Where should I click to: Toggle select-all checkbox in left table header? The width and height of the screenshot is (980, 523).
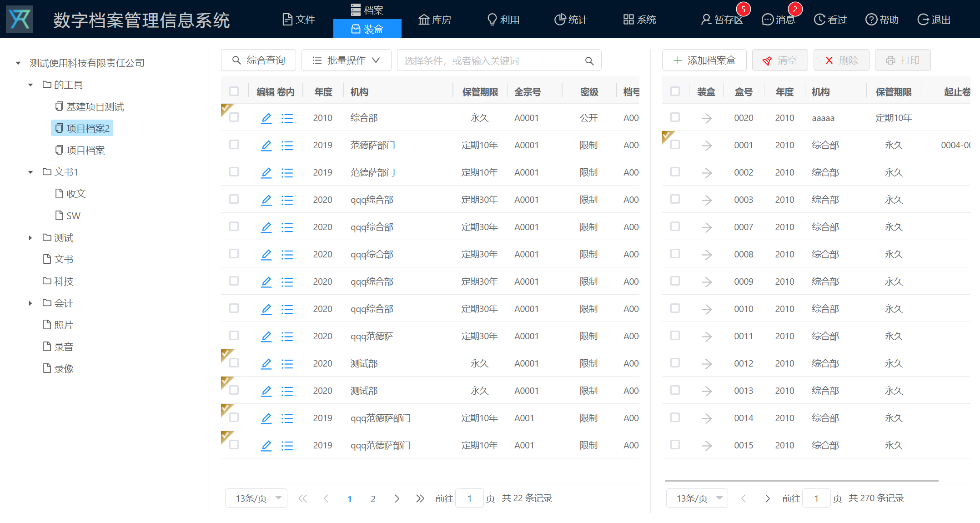(234, 91)
